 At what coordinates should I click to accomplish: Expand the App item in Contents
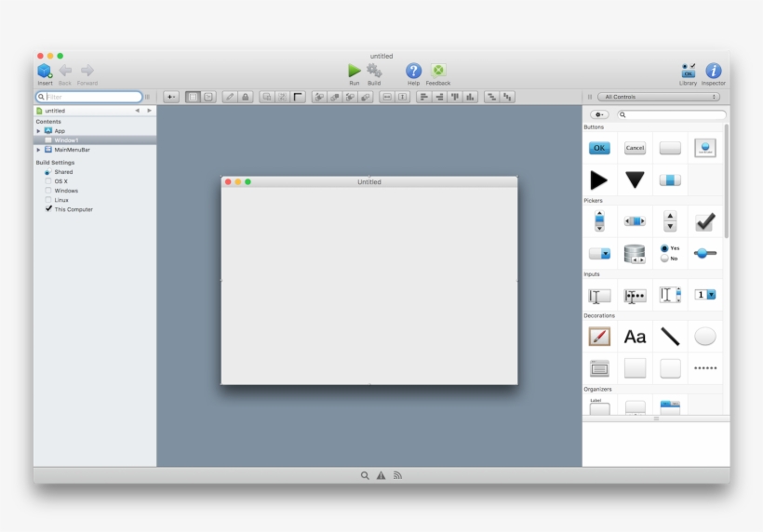pyautogui.click(x=39, y=131)
